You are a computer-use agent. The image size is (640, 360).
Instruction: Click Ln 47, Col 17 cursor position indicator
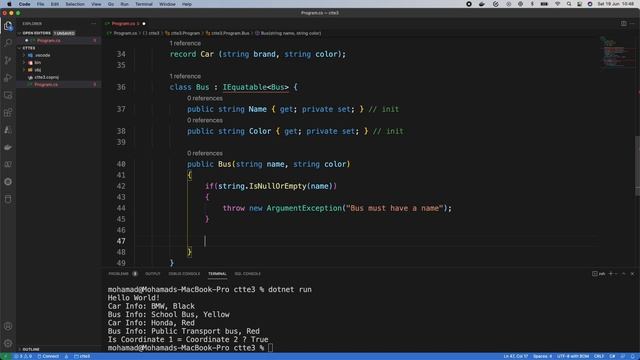(515, 356)
